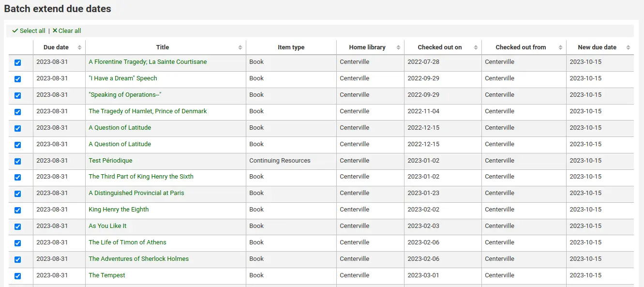The width and height of the screenshot is (644, 287).
Task: Uncheck Adventures of Sherlock Holmes checkbox
Action: [x=18, y=260]
